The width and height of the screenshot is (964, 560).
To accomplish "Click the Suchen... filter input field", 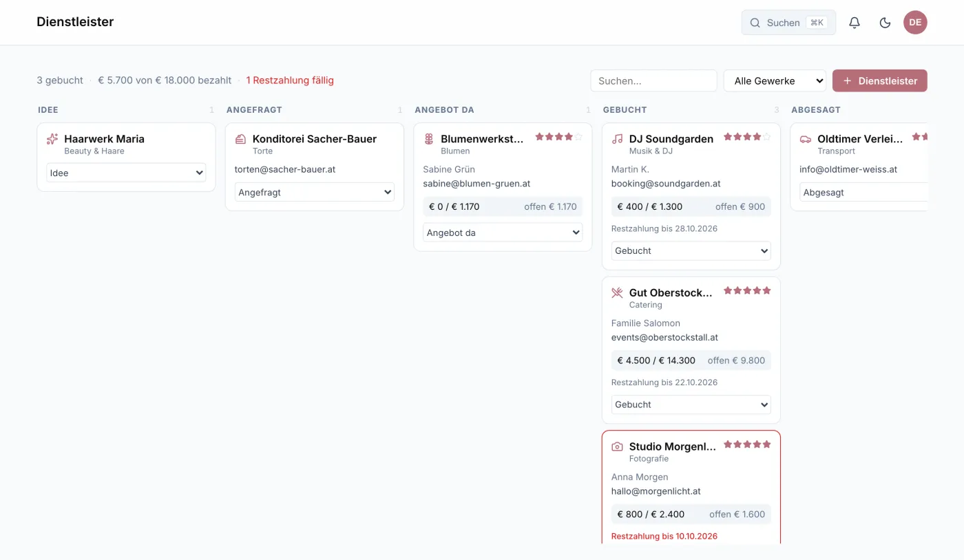I will click(653, 80).
